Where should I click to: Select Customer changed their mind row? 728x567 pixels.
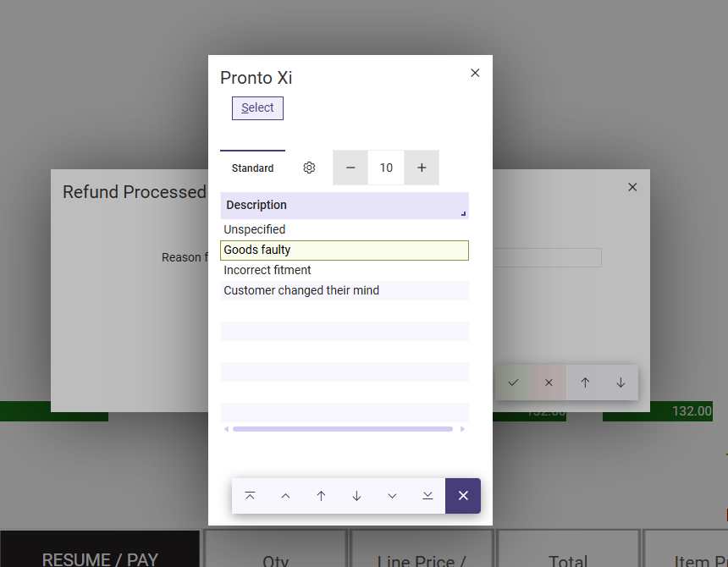(345, 290)
